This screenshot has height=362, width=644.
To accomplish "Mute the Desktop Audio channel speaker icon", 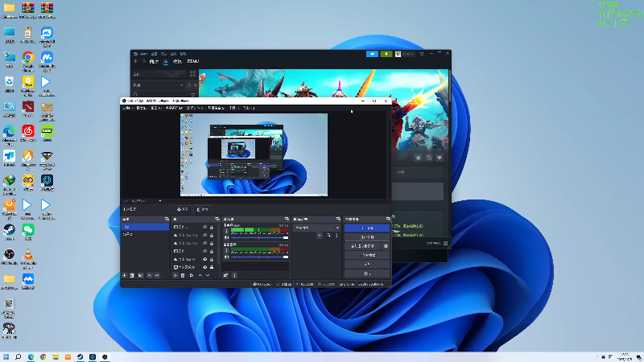I will pyautogui.click(x=226, y=257).
